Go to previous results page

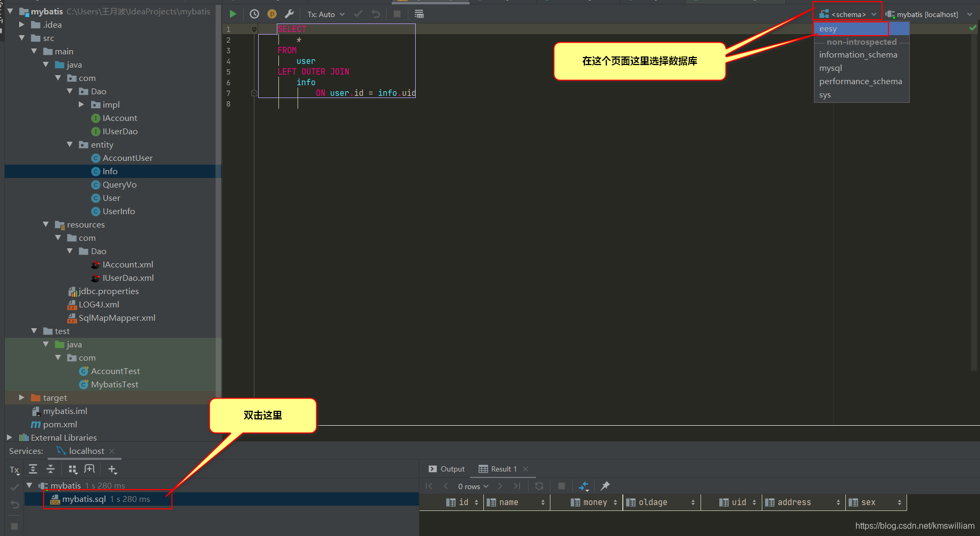446,486
